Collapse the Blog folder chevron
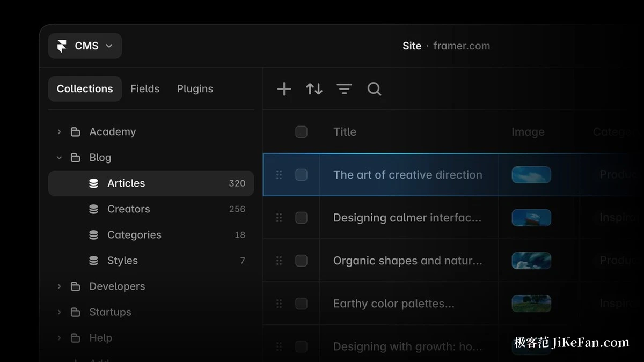The width and height of the screenshot is (644, 362). click(x=59, y=158)
